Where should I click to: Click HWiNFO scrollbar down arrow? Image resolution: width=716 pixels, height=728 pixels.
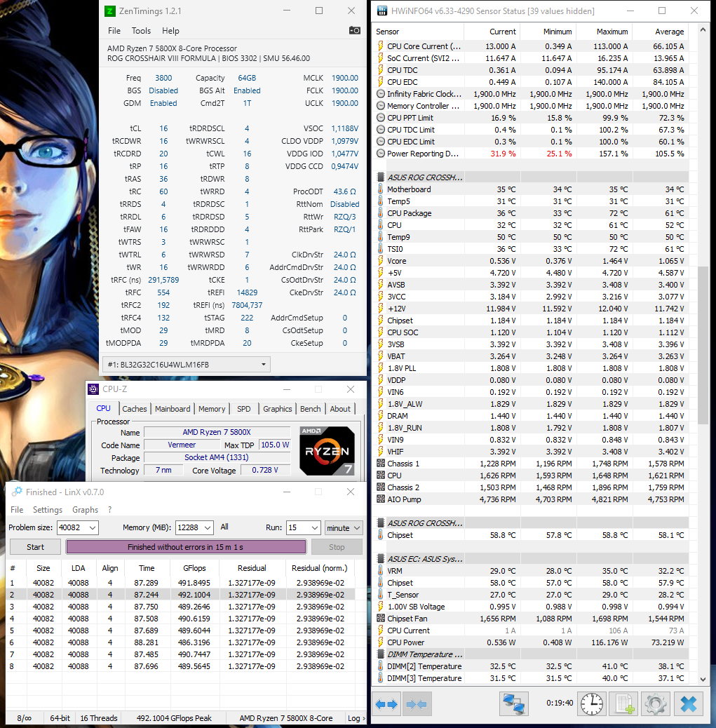coord(703,679)
